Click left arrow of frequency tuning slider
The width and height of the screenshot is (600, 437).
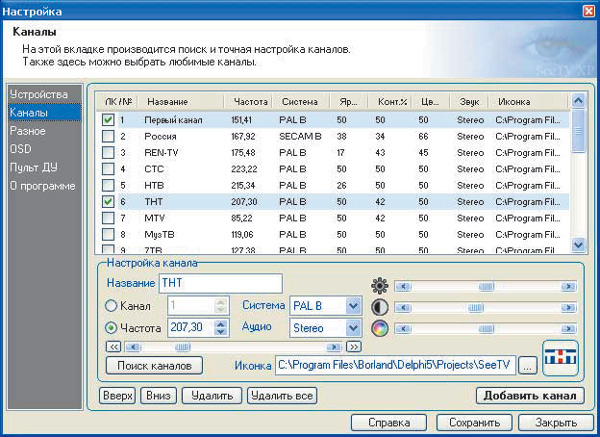(x=133, y=347)
